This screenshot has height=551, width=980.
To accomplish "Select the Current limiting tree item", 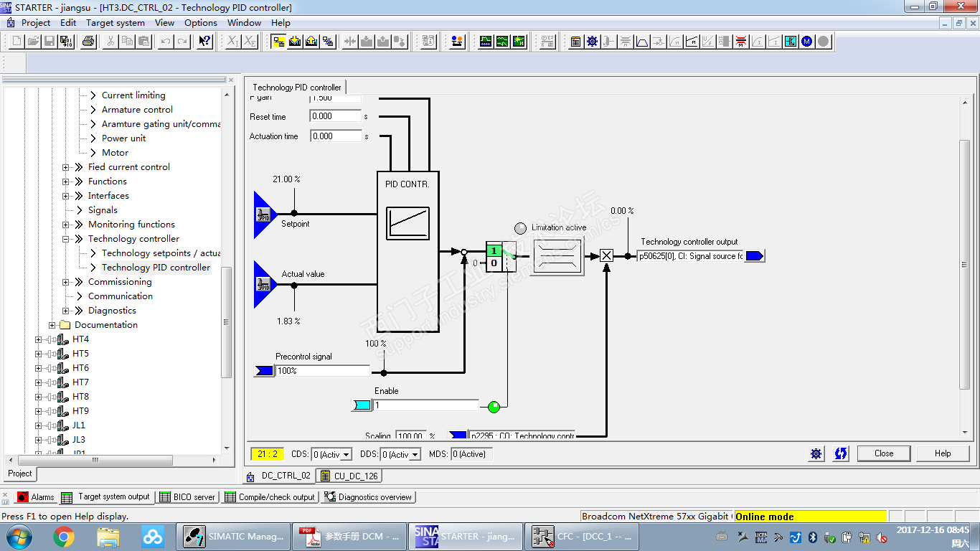I will [133, 95].
